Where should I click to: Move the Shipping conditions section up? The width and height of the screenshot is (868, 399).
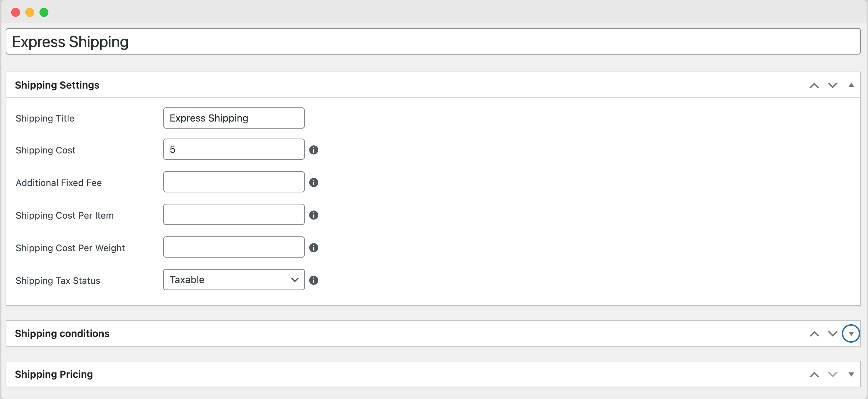tap(815, 333)
